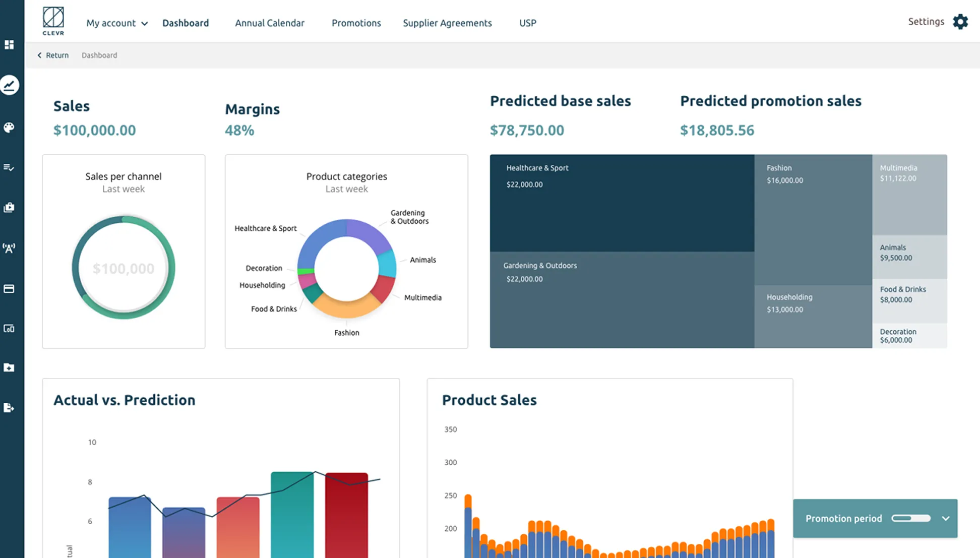Click the Healthcare & Sport donut label
Image resolution: width=980 pixels, height=558 pixels.
point(265,228)
